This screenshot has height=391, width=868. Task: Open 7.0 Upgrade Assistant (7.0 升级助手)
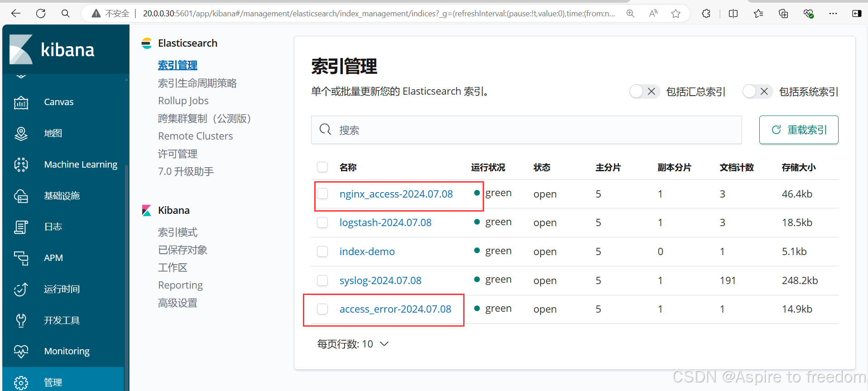point(186,172)
